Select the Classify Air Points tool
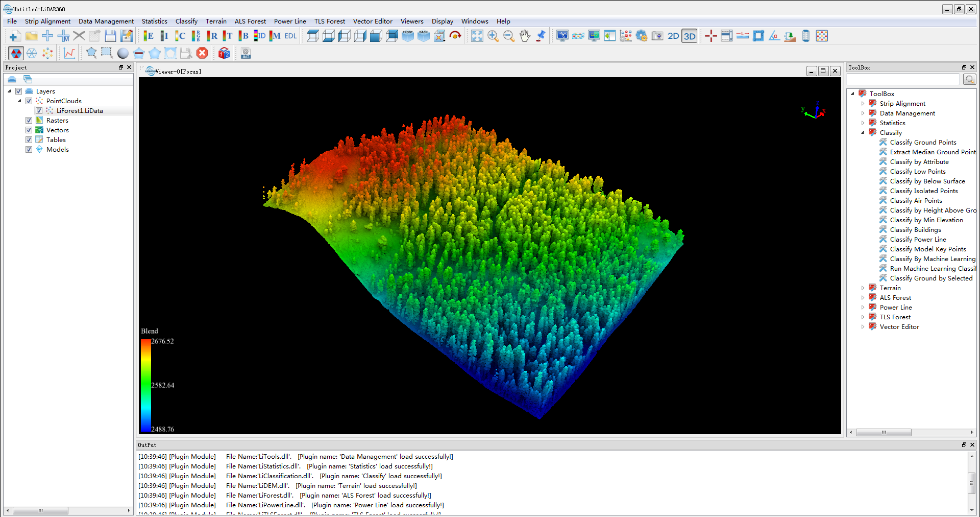 (x=916, y=201)
